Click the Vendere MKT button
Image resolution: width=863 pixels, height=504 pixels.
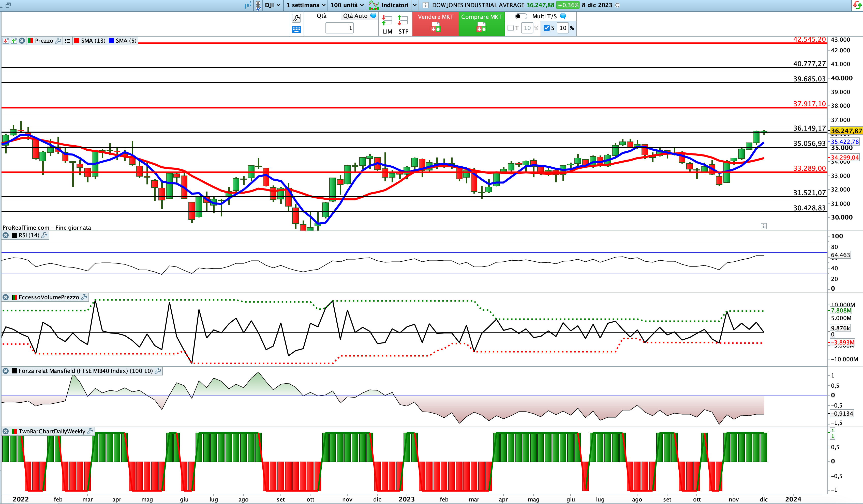(x=436, y=24)
